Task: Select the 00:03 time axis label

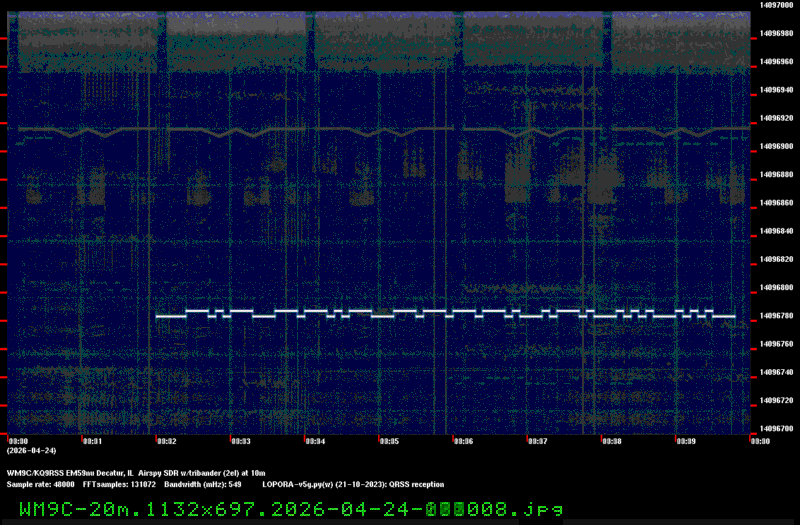Action: point(241,441)
